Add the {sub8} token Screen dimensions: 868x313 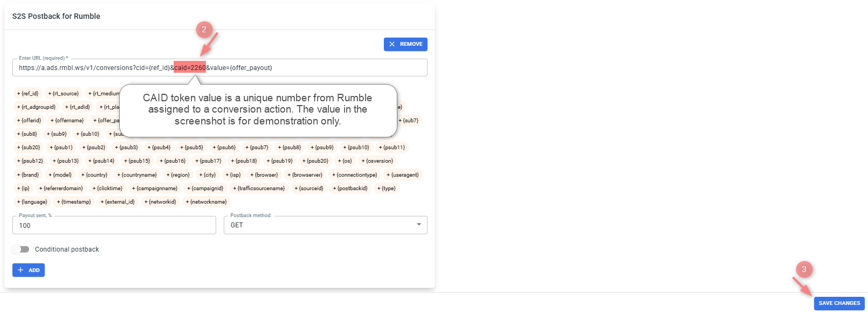pyautogui.click(x=27, y=134)
